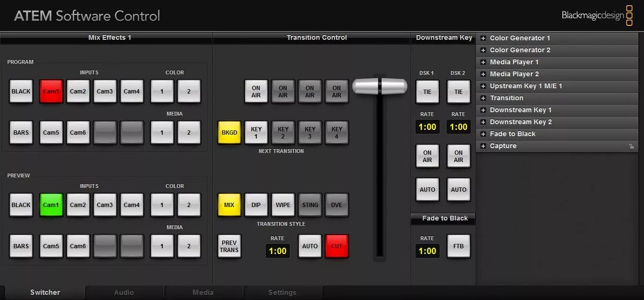Expand Color Generator 1 palette
Viewport: 644px width, 300px height.
[557, 38]
